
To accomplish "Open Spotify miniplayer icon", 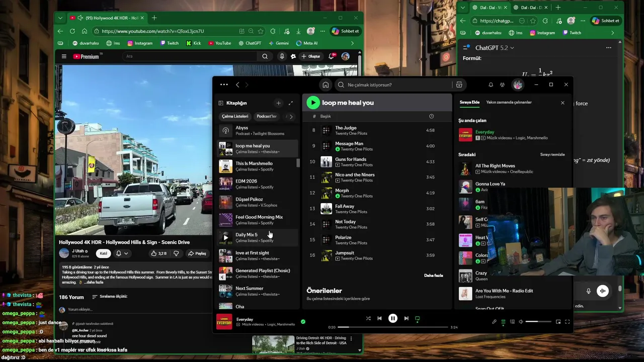I will coord(558,322).
